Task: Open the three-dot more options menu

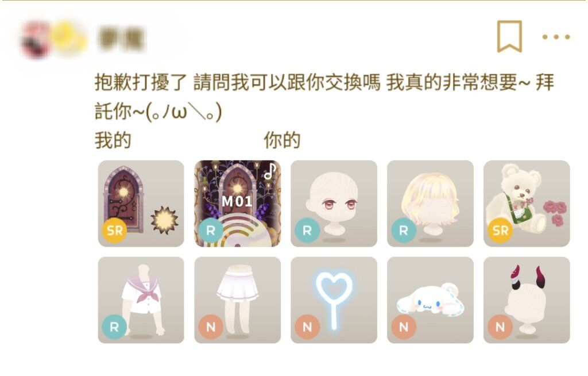Action: tap(556, 37)
